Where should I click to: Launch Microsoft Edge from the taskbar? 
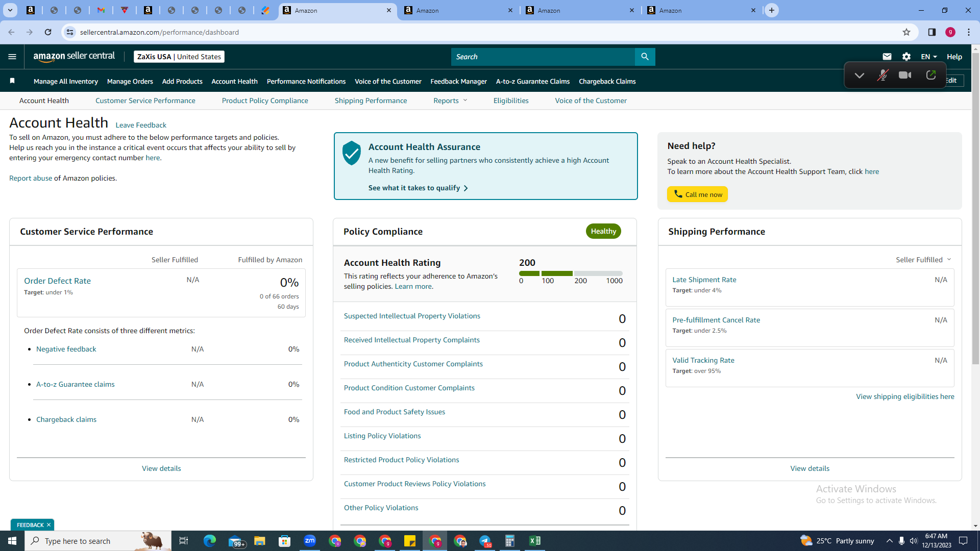click(x=210, y=541)
